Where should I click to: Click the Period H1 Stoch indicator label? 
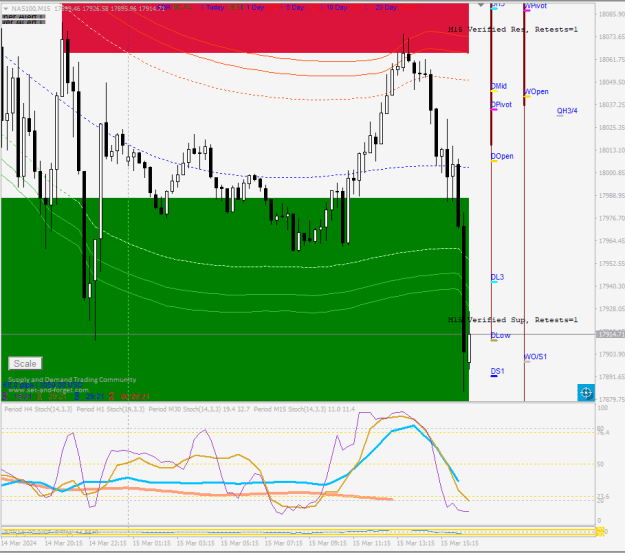coord(110,409)
